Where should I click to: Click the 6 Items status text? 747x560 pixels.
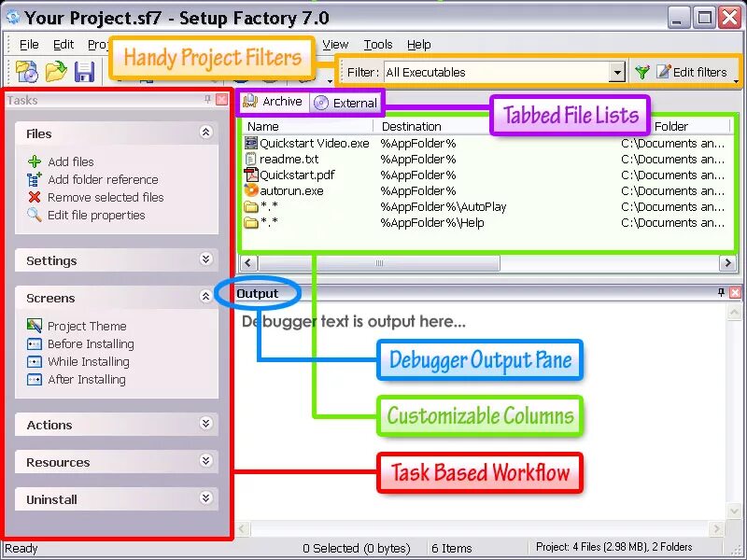point(452,548)
